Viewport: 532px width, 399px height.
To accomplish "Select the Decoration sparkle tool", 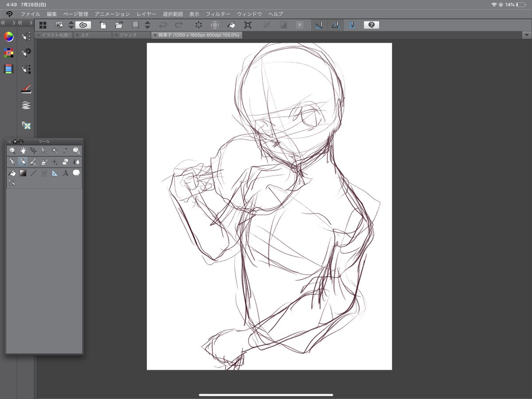I will [55, 162].
